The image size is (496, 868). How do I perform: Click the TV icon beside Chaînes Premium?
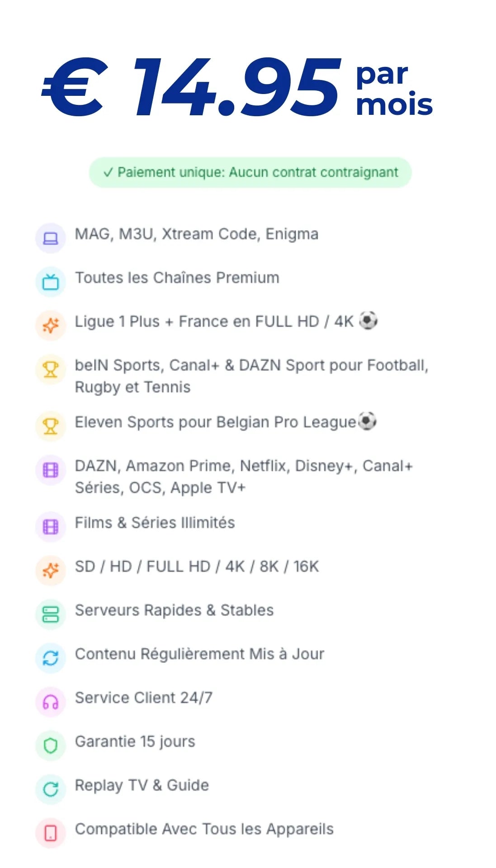51,282
